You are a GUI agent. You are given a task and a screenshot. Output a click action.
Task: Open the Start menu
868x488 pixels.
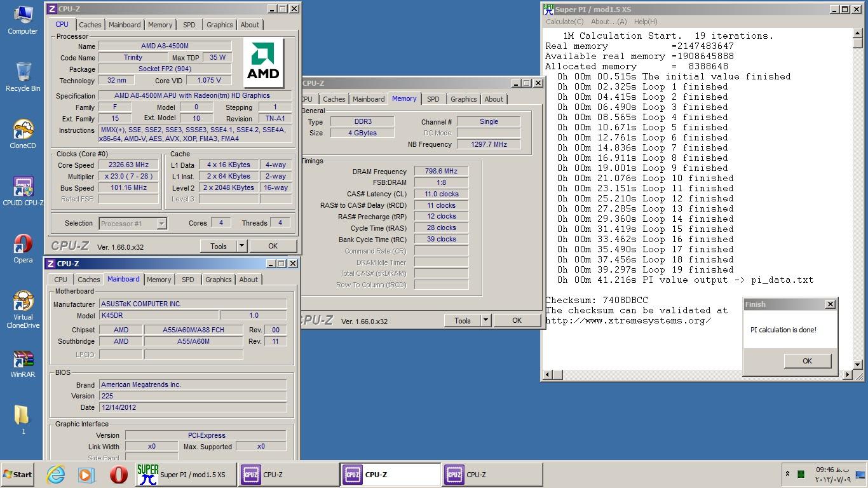tap(18, 475)
